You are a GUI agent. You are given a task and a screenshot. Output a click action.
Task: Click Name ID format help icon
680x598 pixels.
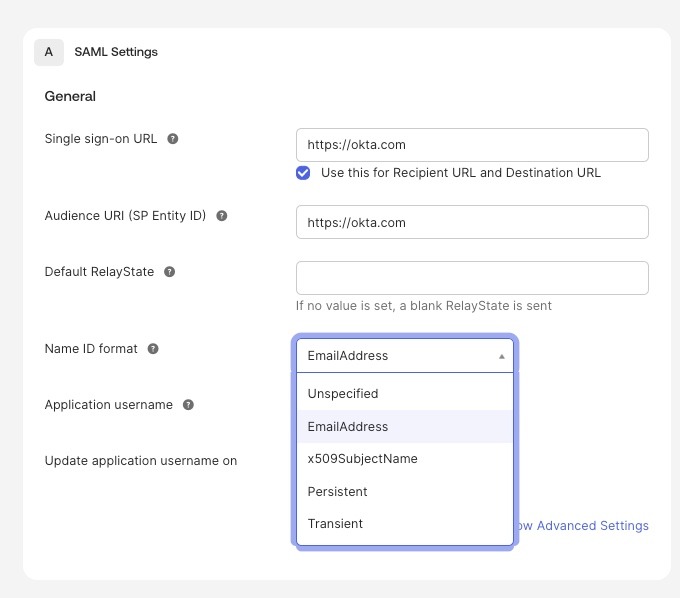(x=153, y=349)
